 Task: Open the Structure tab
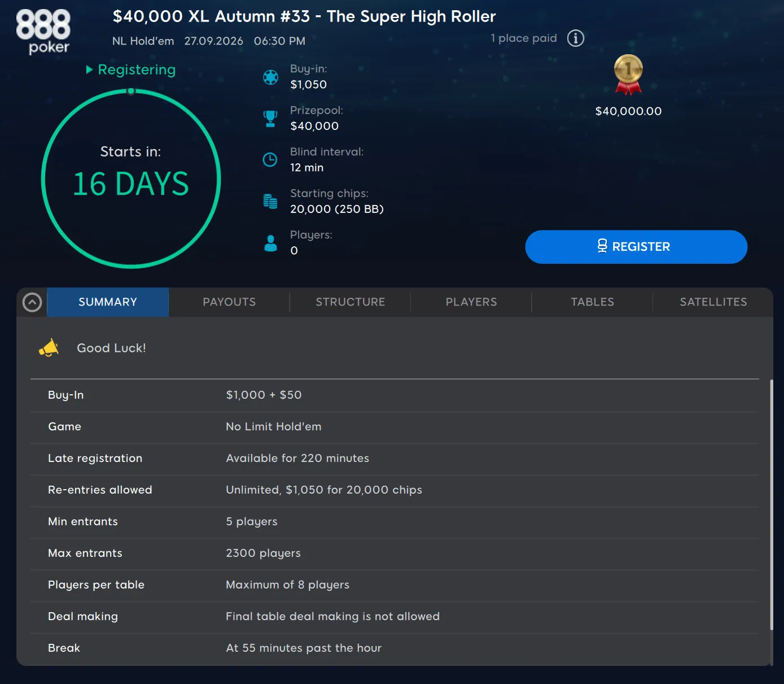pos(351,302)
